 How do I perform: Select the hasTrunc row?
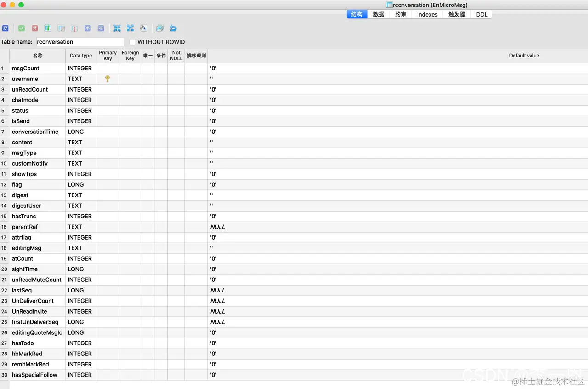(x=294, y=217)
